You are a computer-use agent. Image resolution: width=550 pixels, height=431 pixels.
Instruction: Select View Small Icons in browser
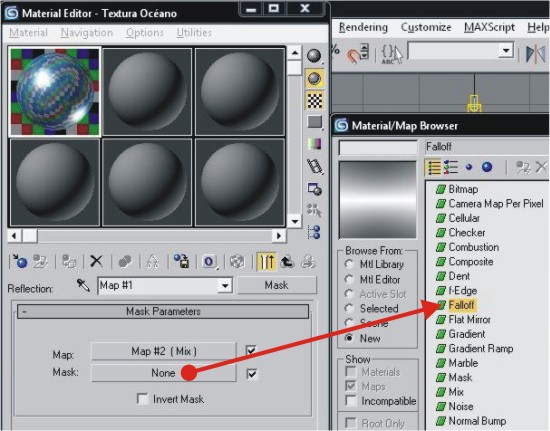coord(469,167)
